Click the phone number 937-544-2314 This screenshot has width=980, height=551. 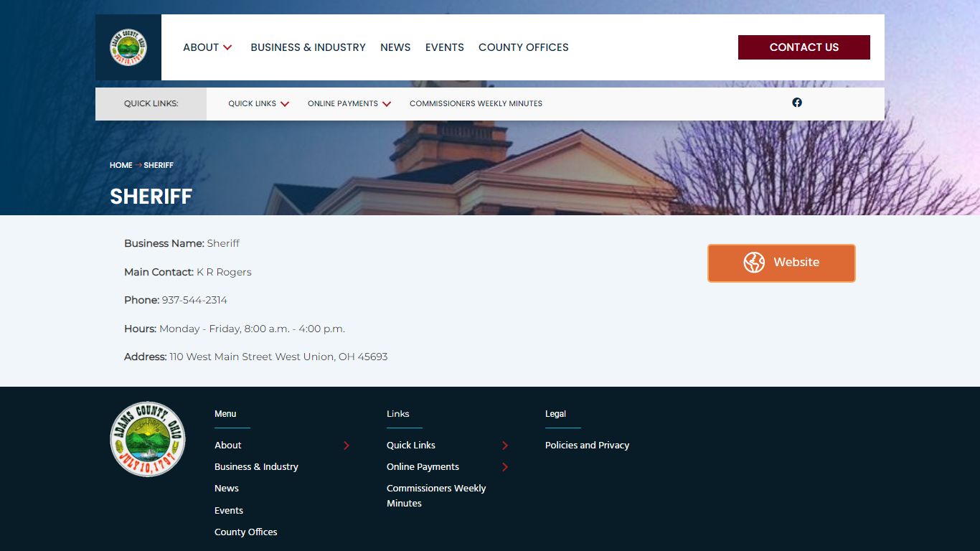194,300
